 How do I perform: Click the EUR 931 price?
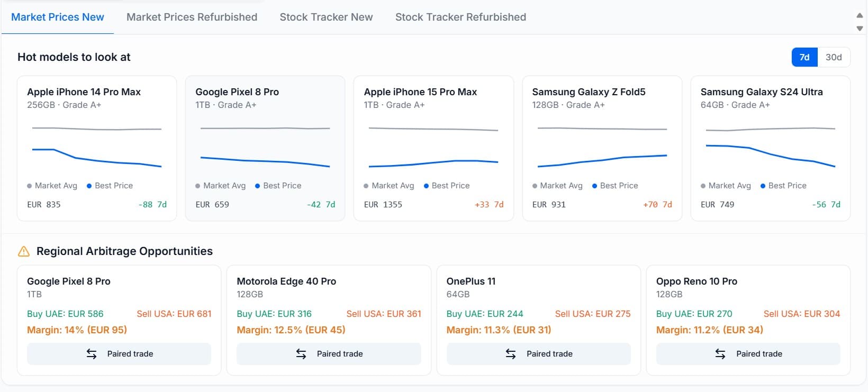pyautogui.click(x=549, y=205)
